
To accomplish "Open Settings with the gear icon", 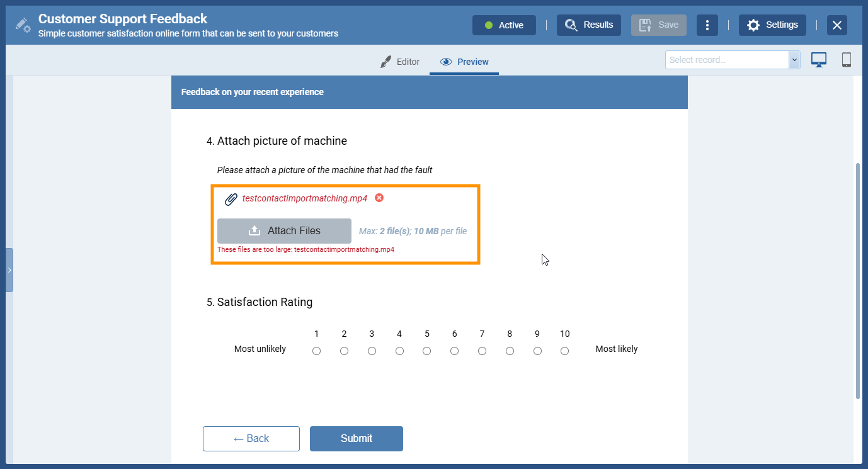I will pyautogui.click(x=772, y=25).
